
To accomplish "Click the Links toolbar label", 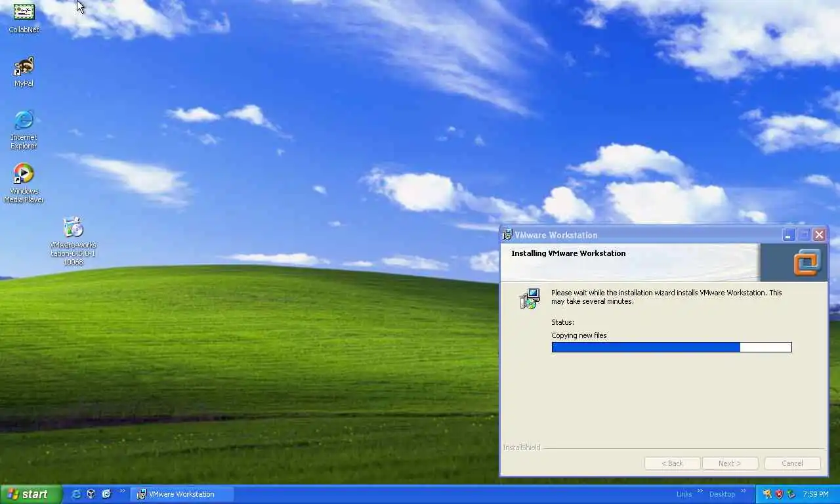I will pyautogui.click(x=684, y=494).
